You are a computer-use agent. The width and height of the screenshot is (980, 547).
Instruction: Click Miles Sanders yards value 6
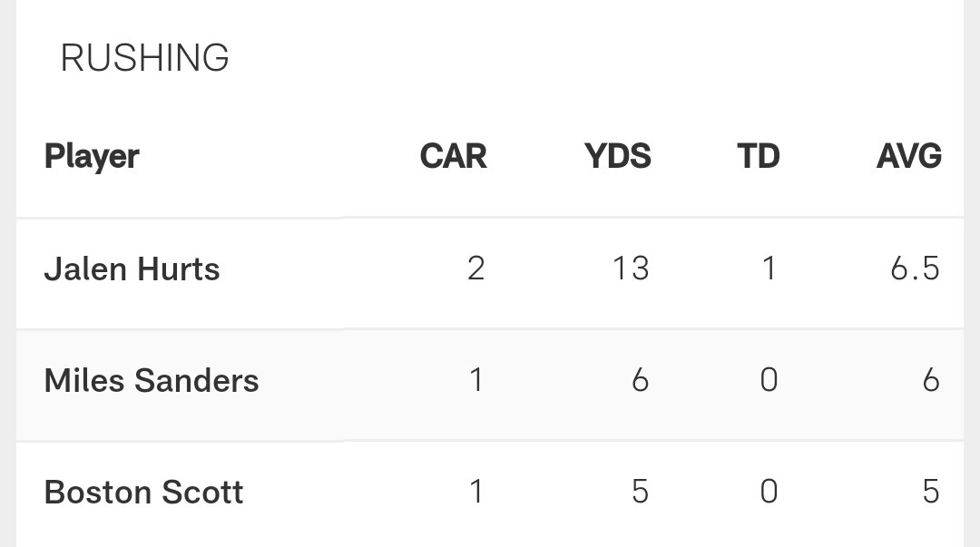640,380
